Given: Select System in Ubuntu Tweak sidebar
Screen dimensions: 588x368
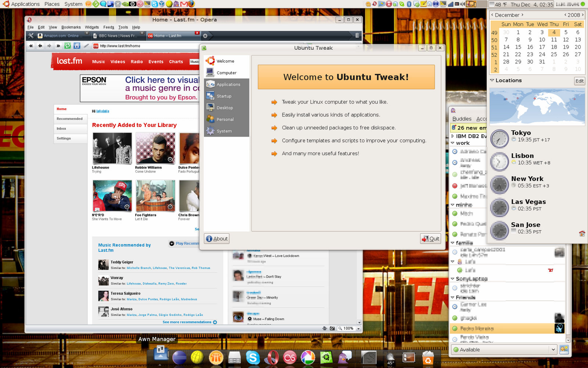Looking at the screenshot, I should pyautogui.click(x=226, y=131).
